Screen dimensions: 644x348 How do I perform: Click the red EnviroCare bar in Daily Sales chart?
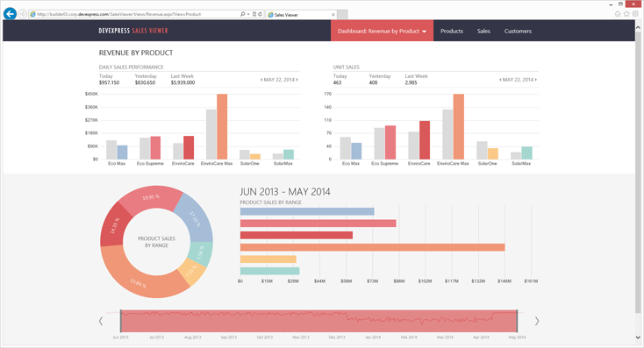[189, 148]
